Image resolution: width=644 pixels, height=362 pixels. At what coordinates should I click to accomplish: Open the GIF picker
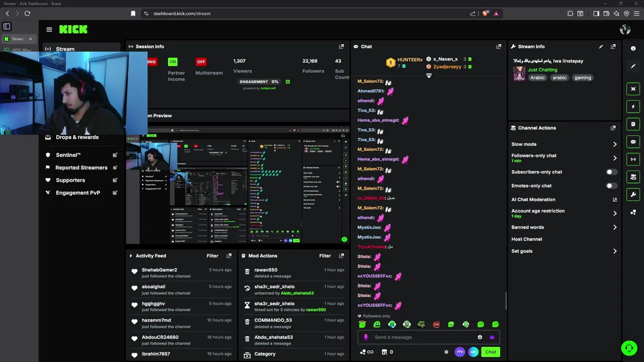pos(473,352)
